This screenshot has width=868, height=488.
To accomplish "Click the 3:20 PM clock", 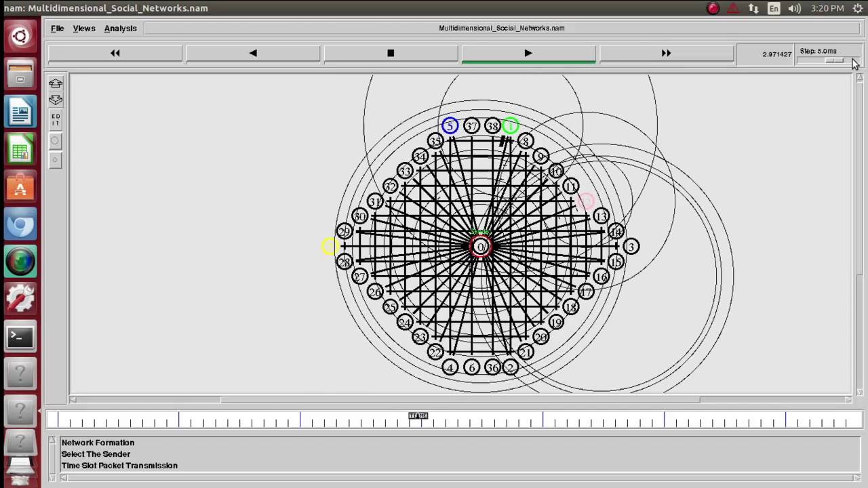I will pos(827,8).
